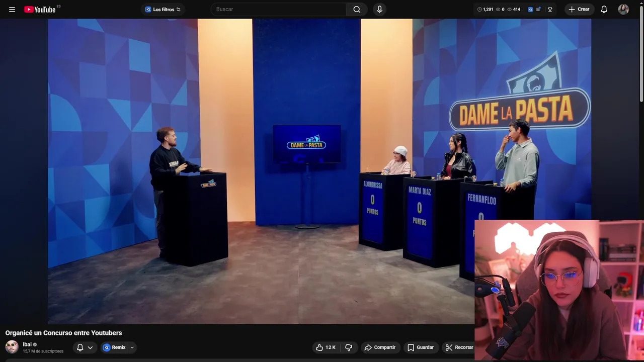The width and height of the screenshot is (644, 362).
Task: Open the blue extension logo in the stats bar
Action: pyautogui.click(x=530, y=9)
